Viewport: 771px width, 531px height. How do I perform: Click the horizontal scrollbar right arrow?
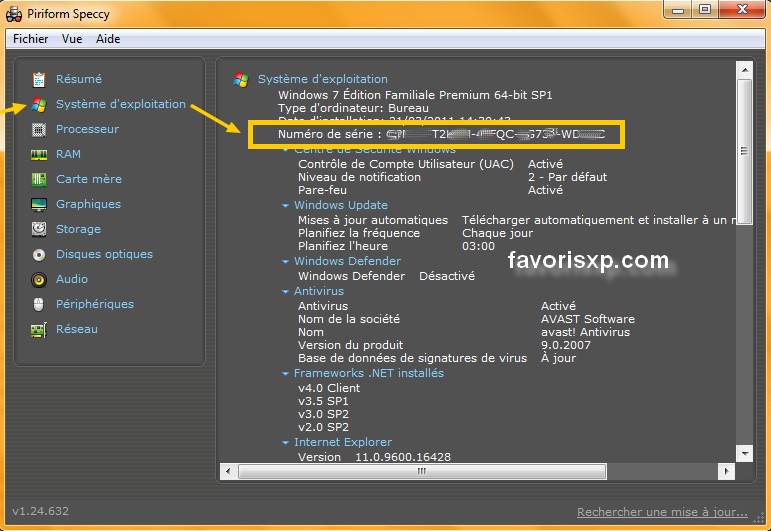tap(726, 471)
